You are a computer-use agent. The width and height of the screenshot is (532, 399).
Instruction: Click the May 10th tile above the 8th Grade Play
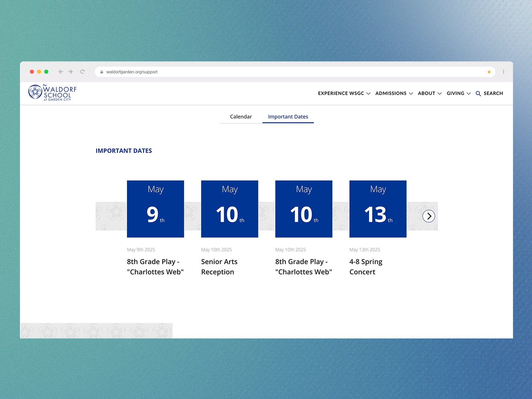[304, 209]
